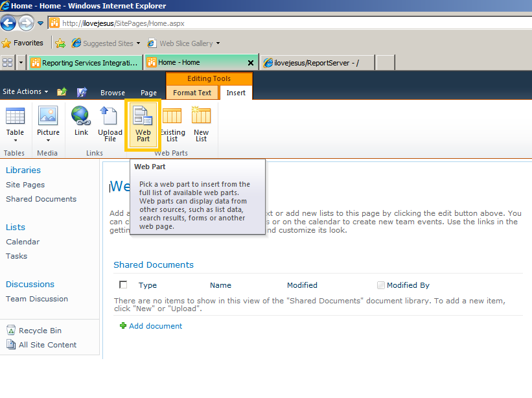Close the Home - Home tab
Image resolution: width=532 pixels, height=398 pixels.
[250, 62]
